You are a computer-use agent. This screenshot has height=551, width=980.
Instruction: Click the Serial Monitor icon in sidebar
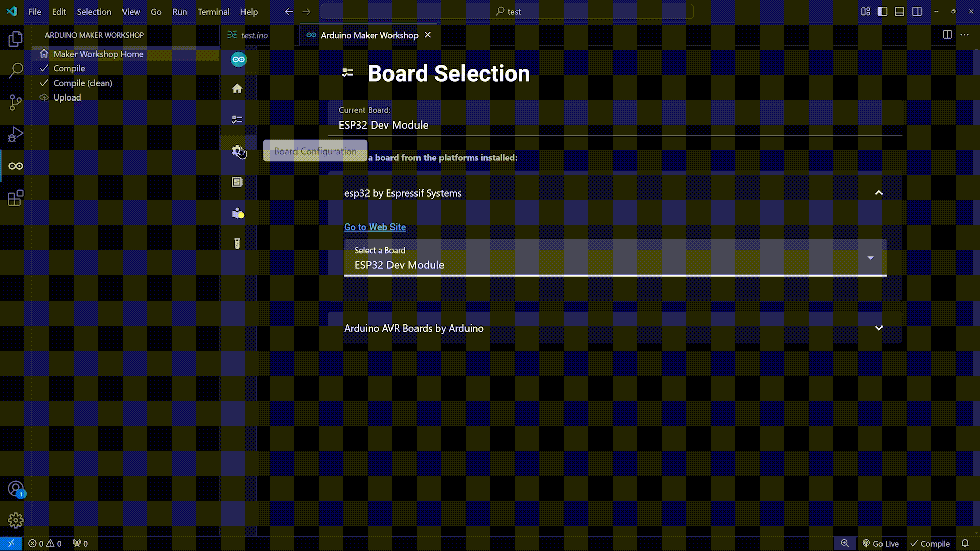coord(238,243)
